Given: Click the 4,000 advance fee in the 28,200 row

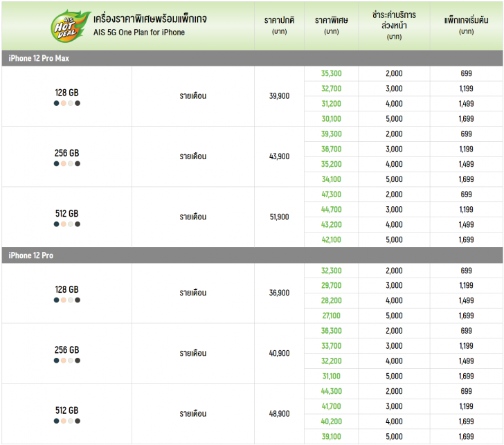Looking at the screenshot, I should click(x=394, y=300).
